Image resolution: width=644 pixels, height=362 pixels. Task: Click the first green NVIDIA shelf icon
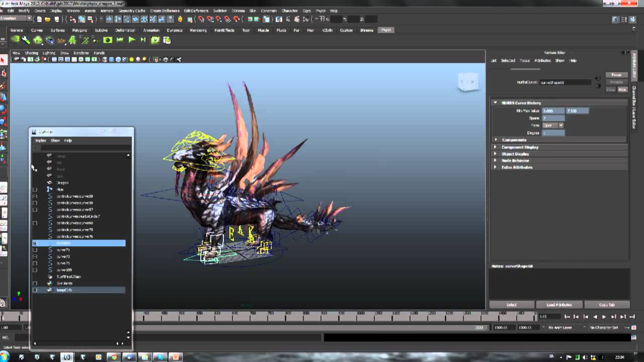tap(15, 40)
